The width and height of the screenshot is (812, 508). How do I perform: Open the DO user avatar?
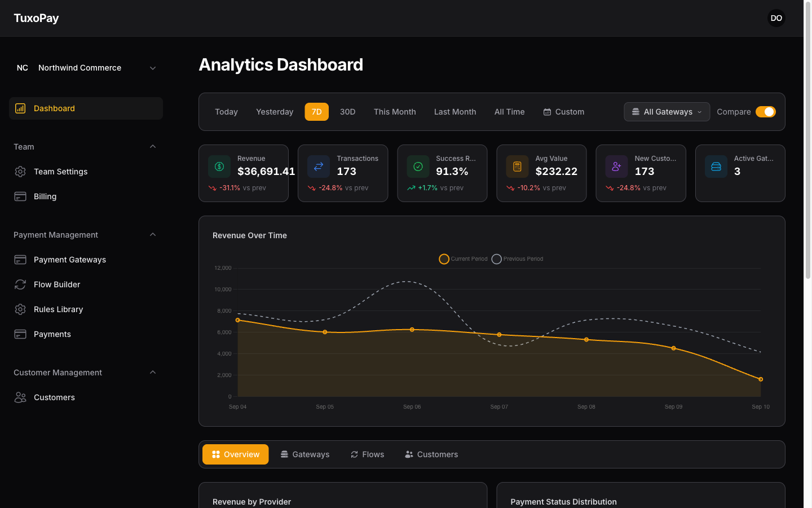pyautogui.click(x=776, y=18)
